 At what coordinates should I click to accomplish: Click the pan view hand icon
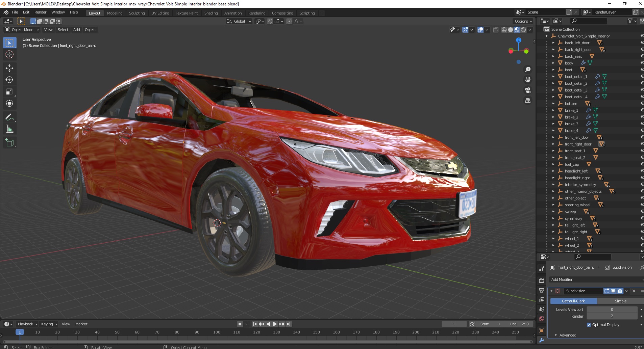528,80
